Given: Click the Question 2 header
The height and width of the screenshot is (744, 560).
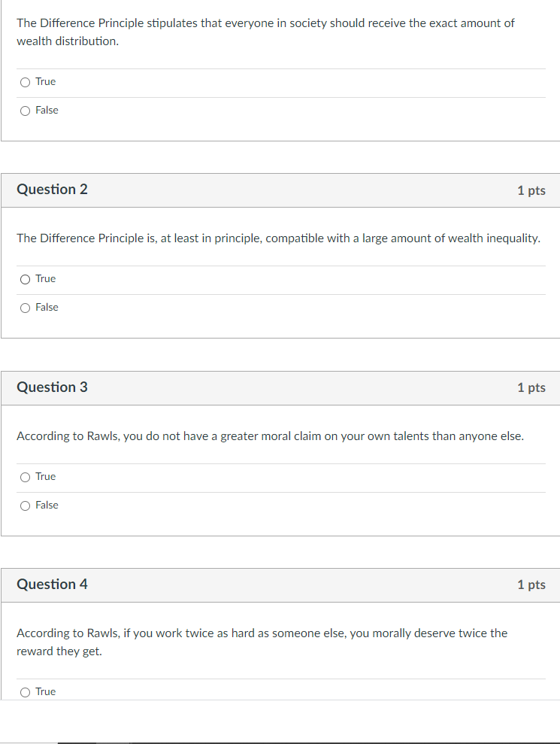Looking at the screenshot, I should [x=52, y=190].
